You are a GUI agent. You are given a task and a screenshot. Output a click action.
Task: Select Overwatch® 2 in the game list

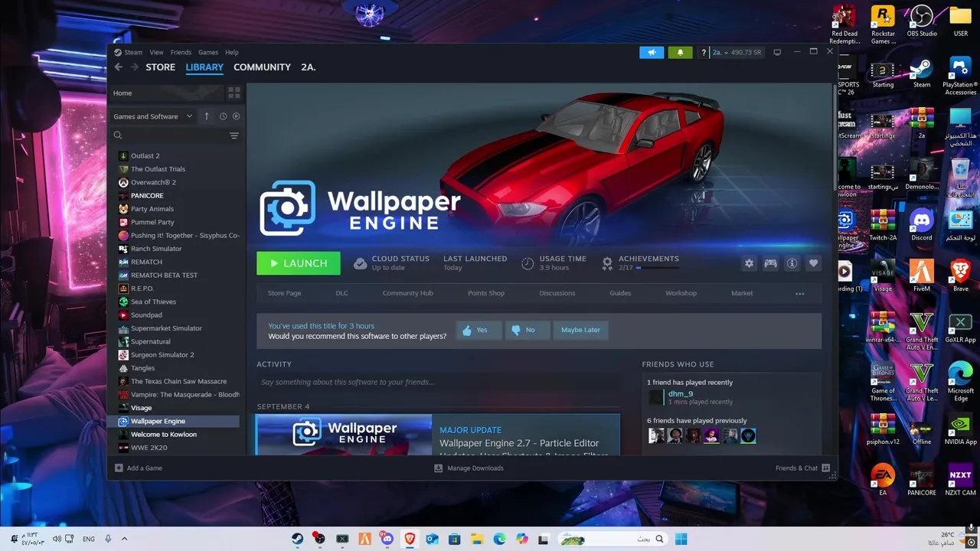[x=153, y=182]
